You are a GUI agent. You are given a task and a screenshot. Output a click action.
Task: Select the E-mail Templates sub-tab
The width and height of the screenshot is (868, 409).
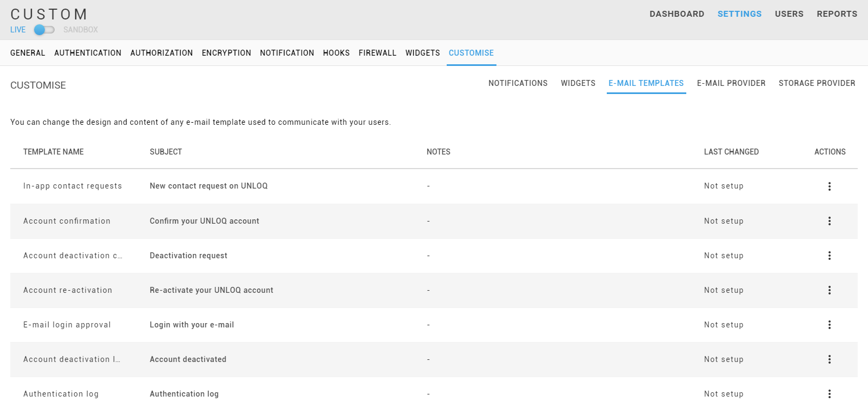646,83
